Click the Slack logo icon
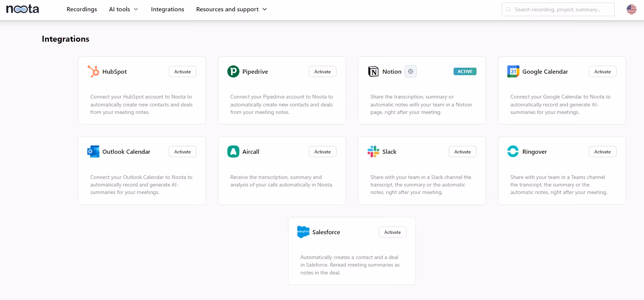This screenshot has width=644, height=300. tap(373, 152)
